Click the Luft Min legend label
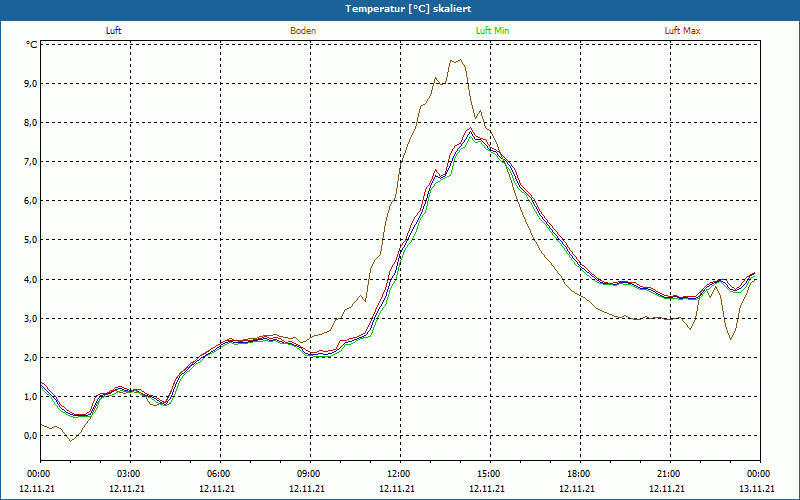 point(492,31)
